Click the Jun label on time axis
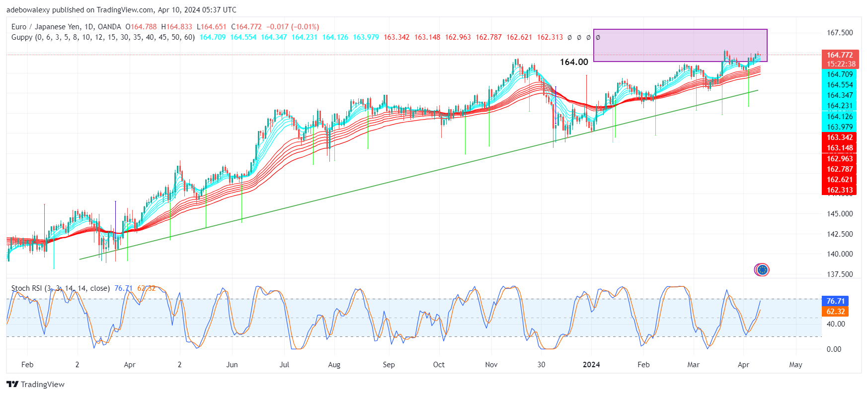 (232, 365)
